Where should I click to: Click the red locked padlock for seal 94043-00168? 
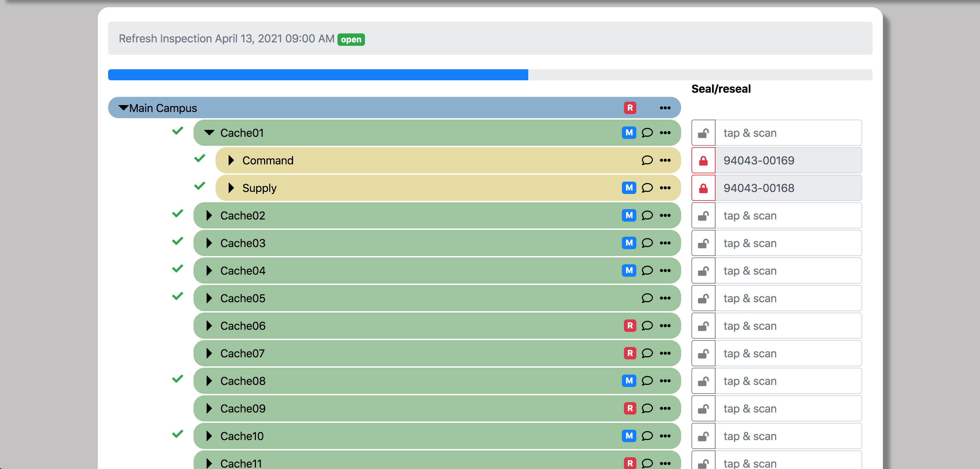click(703, 188)
